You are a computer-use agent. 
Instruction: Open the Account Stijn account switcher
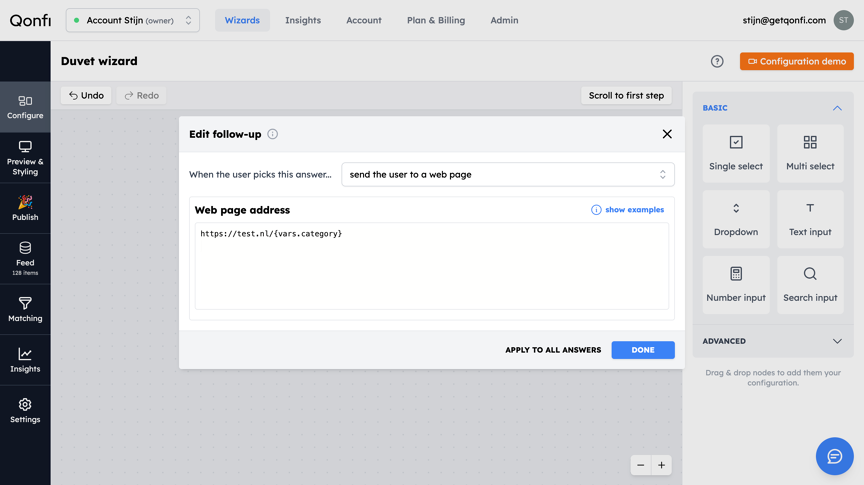click(x=133, y=20)
